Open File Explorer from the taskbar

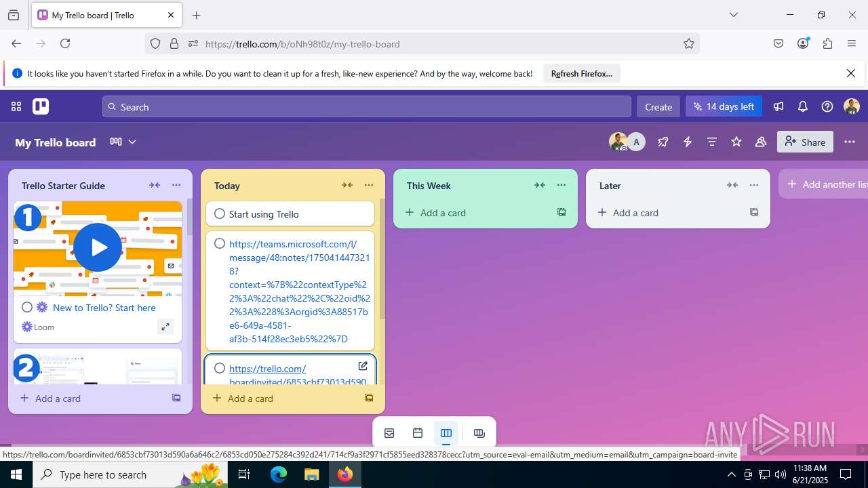[311, 474]
